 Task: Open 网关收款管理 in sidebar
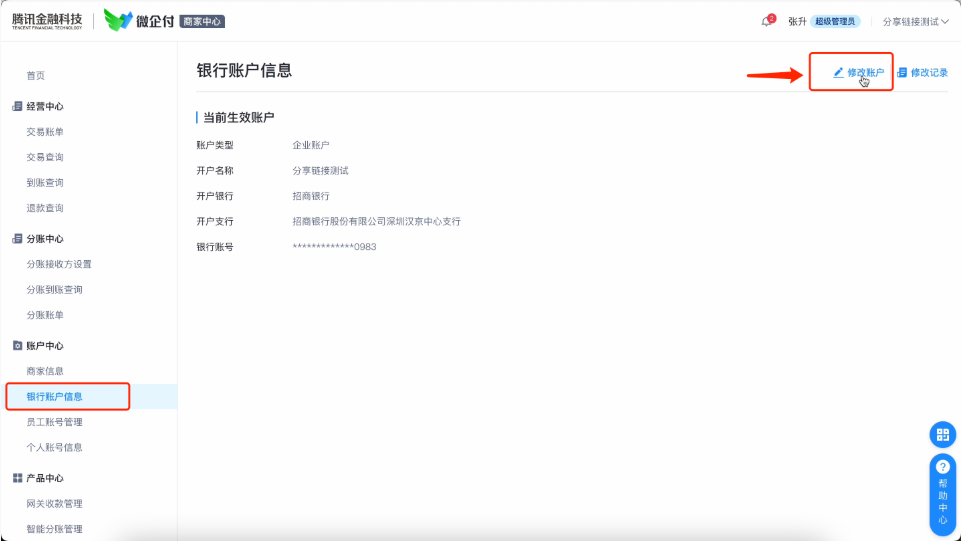tap(54, 504)
